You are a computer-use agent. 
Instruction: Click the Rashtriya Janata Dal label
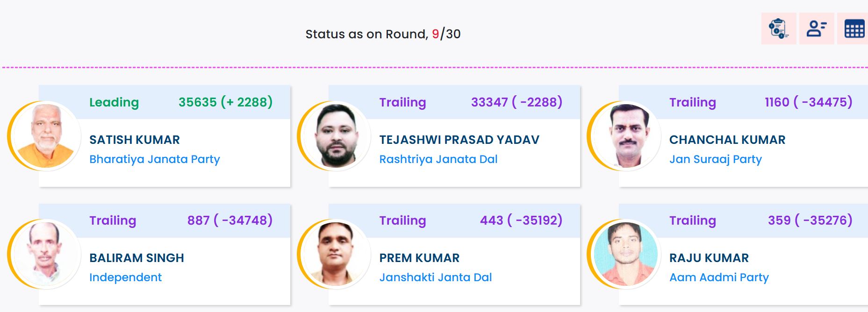click(x=438, y=159)
